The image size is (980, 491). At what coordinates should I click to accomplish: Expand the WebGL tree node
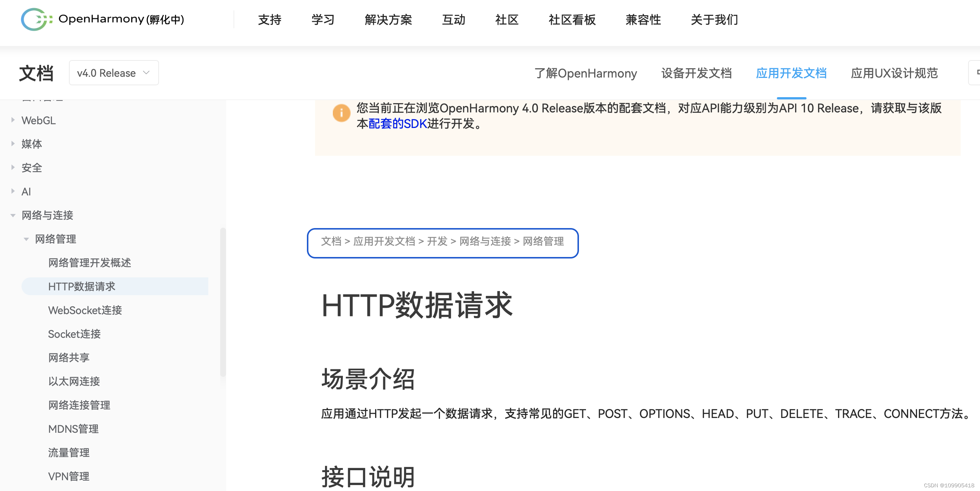(13, 120)
